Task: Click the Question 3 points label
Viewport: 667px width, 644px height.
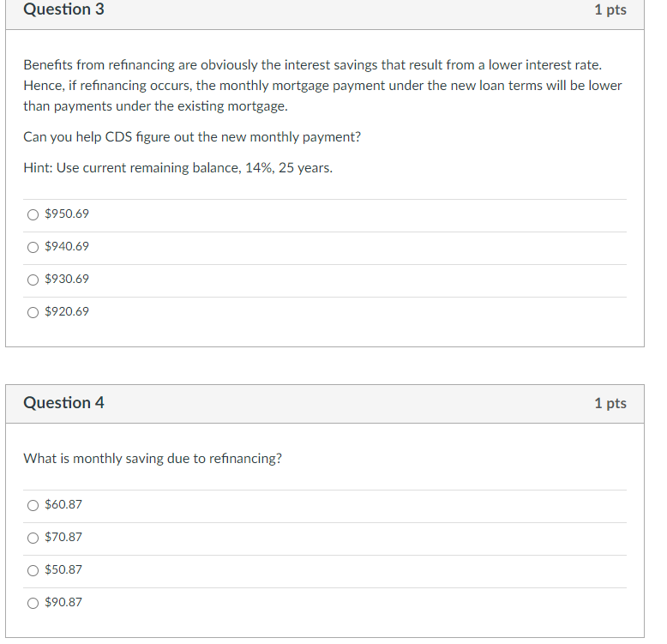Action: 610,10
